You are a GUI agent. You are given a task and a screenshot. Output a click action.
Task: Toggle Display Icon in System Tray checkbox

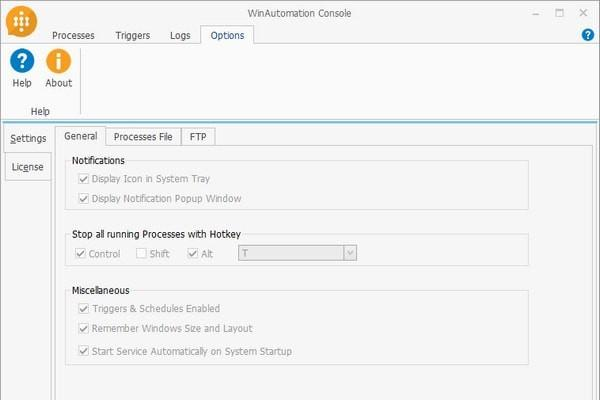pos(83,179)
